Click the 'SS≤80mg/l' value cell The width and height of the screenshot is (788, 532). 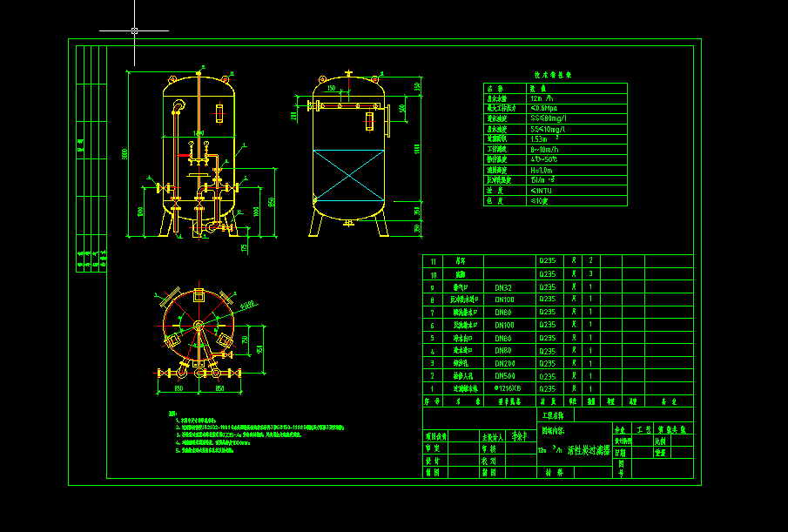pos(549,118)
